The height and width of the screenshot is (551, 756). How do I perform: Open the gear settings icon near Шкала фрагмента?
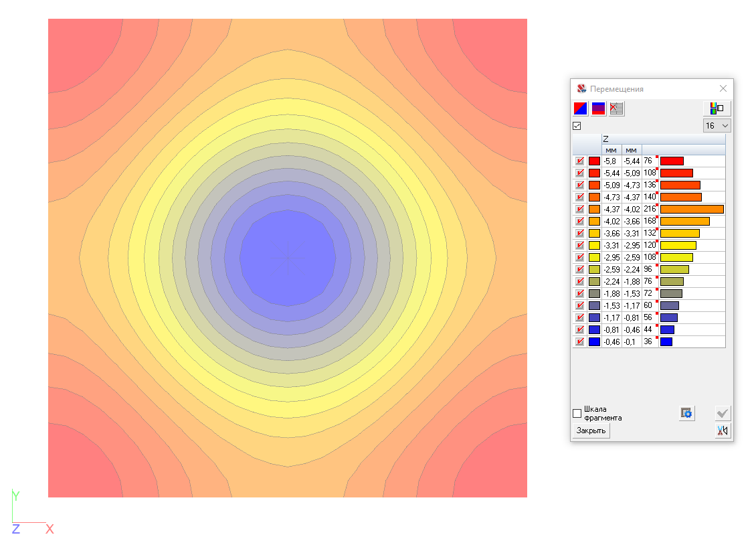(x=686, y=413)
